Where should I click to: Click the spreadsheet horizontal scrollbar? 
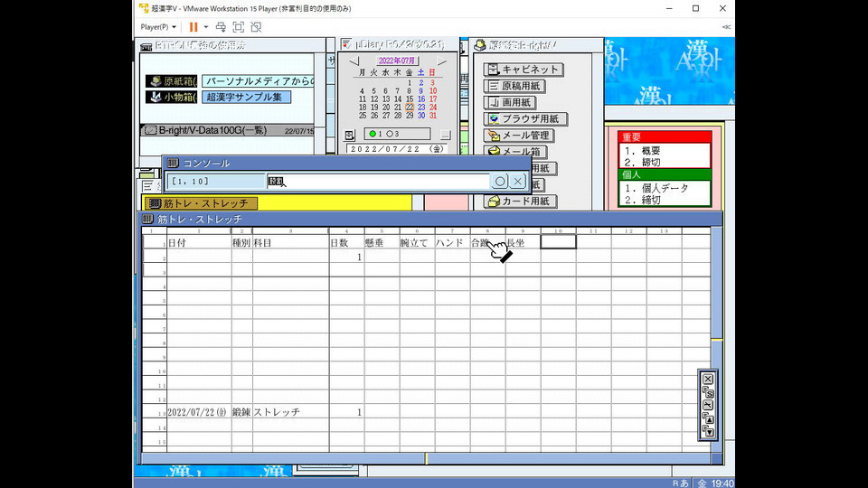pyautogui.click(x=426, y=458)
